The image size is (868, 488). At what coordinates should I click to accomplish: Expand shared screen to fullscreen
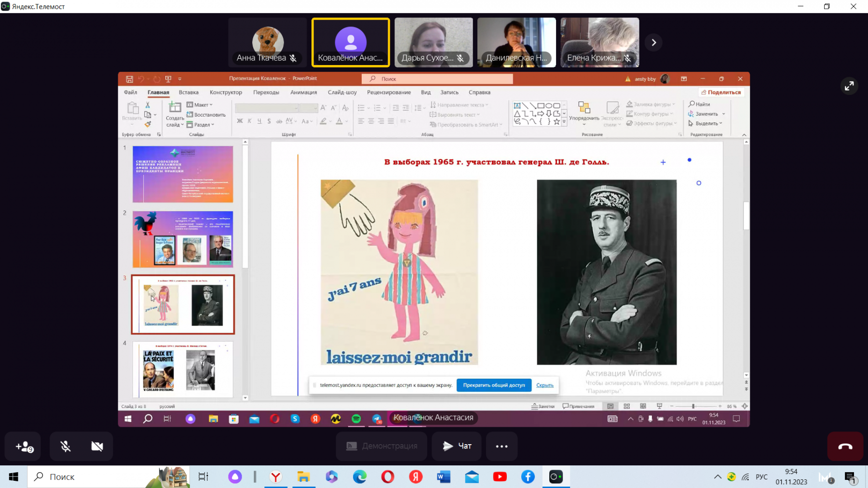coord(849,86)
